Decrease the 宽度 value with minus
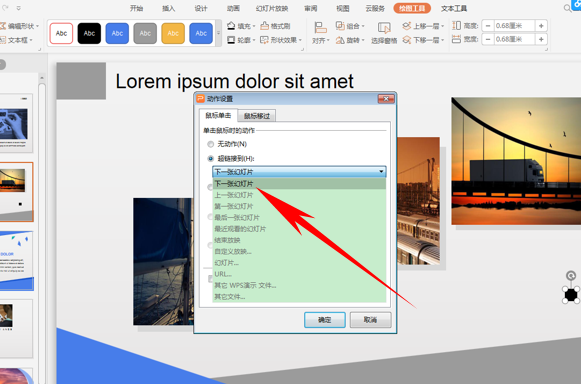Screen dimensions: 582x384 tap(488, 39)
